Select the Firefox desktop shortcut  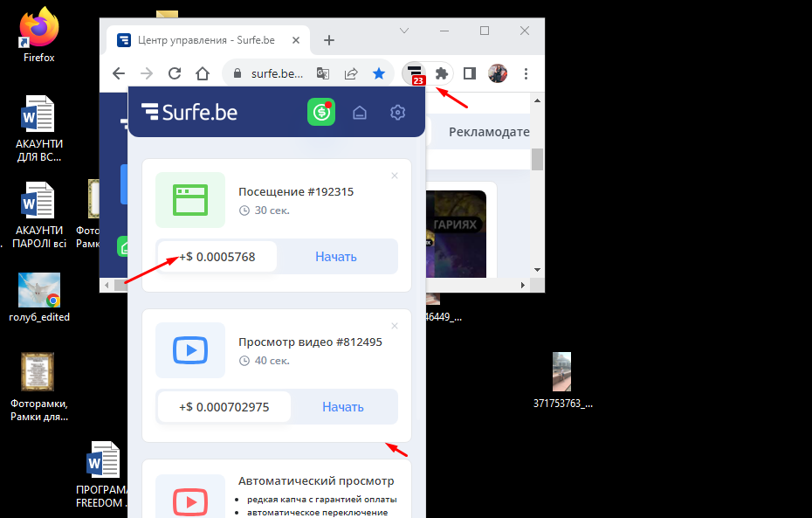tap(38, 35)
